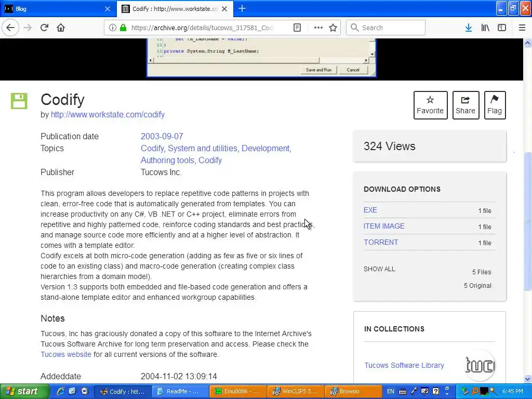The width and height of the screenshot is (532, 399).
Task: Click the browser forward arrow
Action: pos(28,28)
